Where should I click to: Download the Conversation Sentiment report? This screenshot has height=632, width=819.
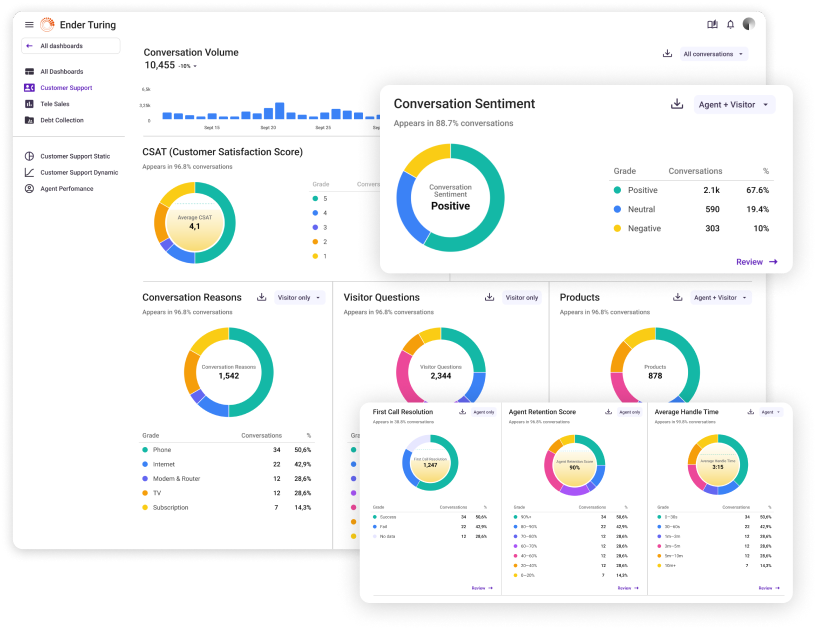(x=677, y=104)
